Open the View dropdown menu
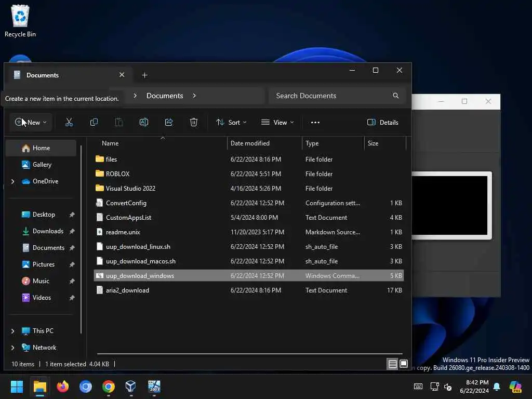 point(277,123)
